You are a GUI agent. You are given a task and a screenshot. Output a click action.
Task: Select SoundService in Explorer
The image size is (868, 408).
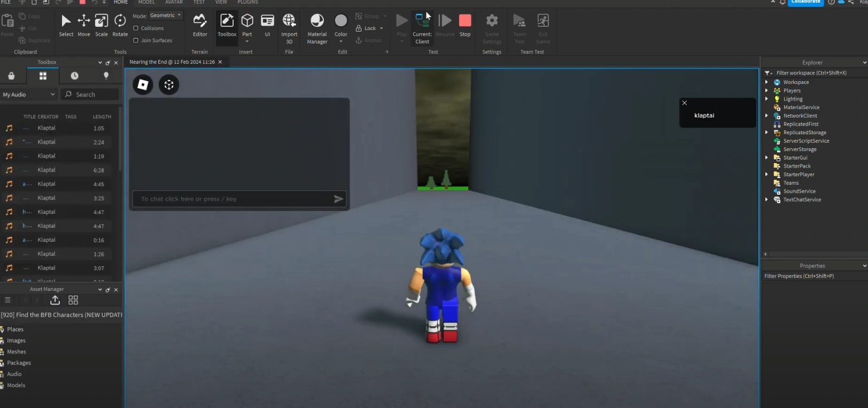click(799, 191)
